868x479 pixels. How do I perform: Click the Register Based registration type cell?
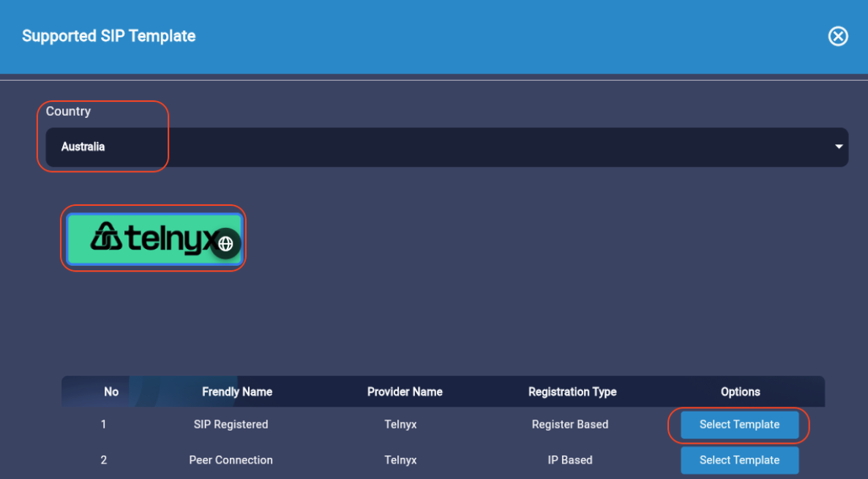click(x=570, y=425)
